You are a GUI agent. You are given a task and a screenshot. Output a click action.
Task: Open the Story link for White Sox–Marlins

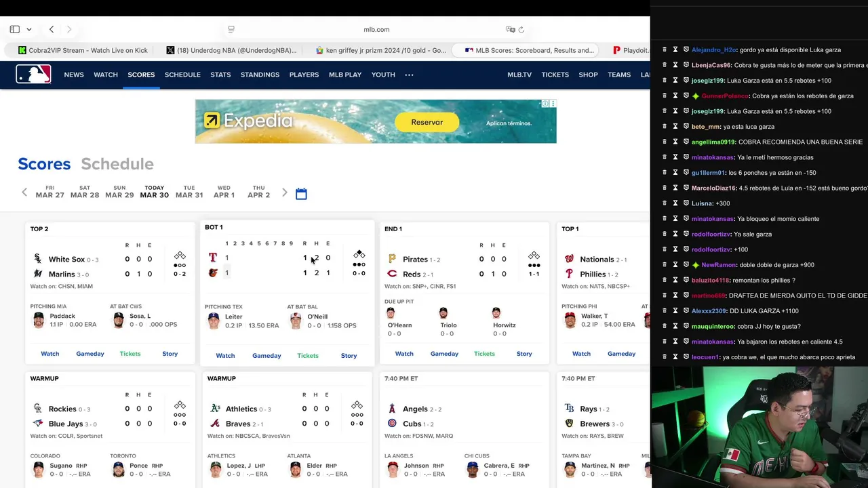170,354
